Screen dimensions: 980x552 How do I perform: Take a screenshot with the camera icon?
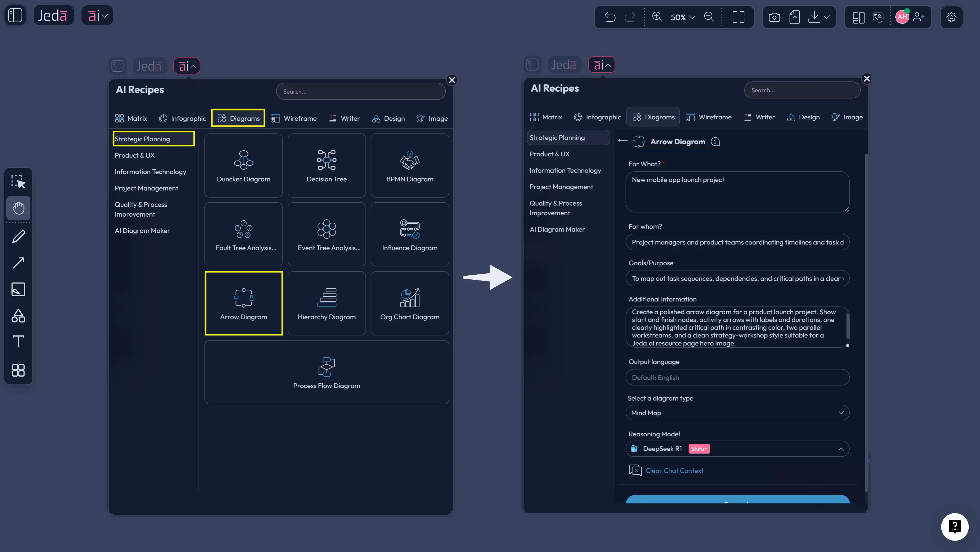(774, 17)
